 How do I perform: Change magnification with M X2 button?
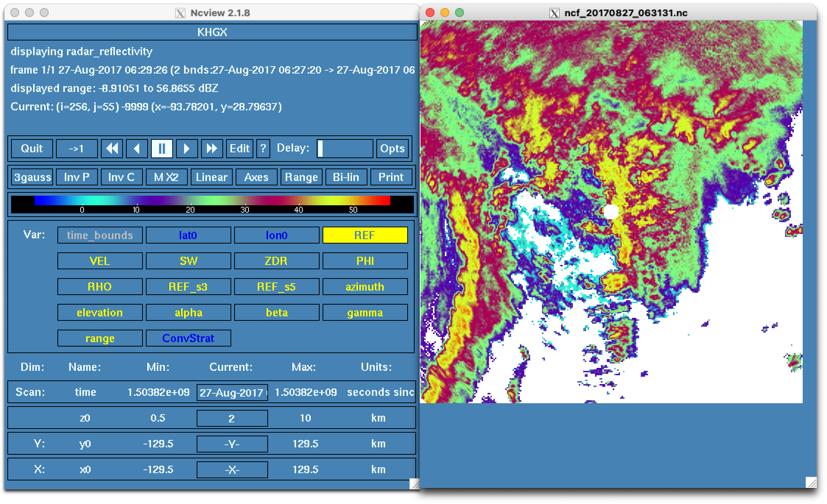coord(166,177)
